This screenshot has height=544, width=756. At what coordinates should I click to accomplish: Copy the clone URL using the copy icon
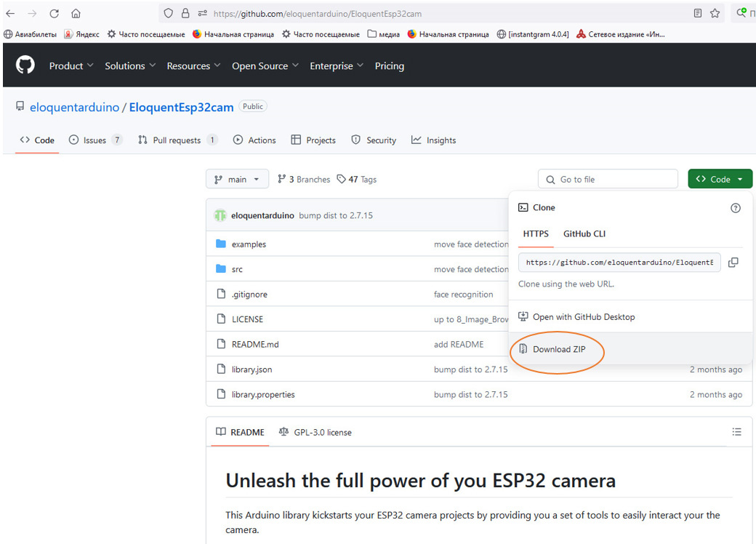point(733,262)
